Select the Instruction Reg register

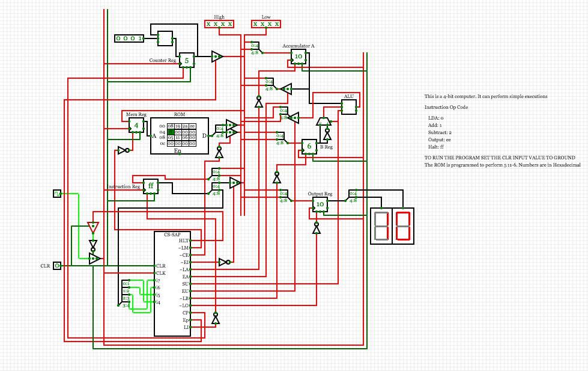(151, 186)
